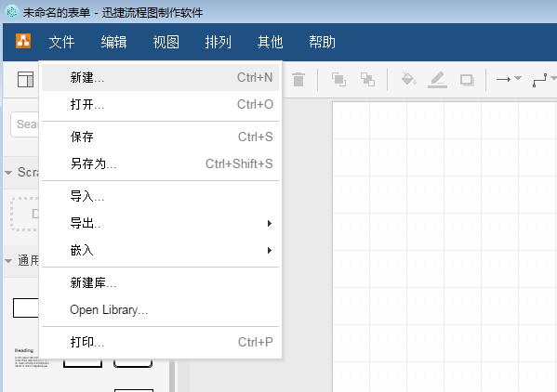The image size is (557, 392).
Task: Select the Heading text shape thumbnail
Action: (32, 359)
